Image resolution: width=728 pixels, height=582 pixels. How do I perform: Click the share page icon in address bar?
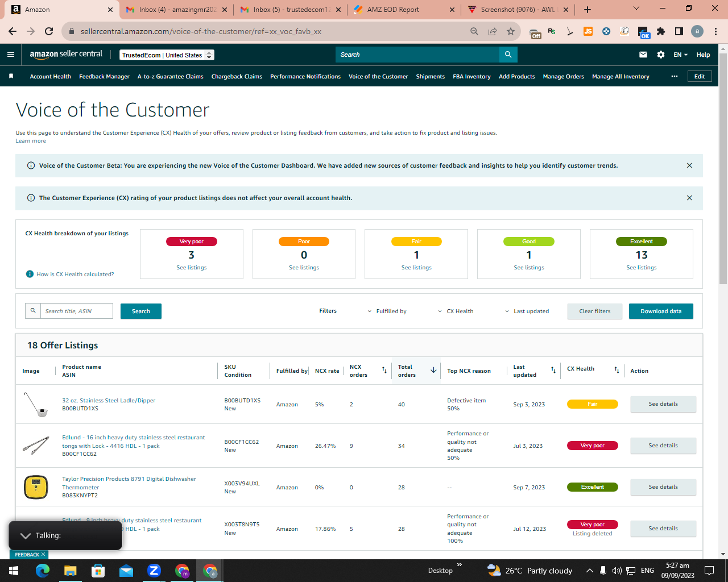coord(493,31)
